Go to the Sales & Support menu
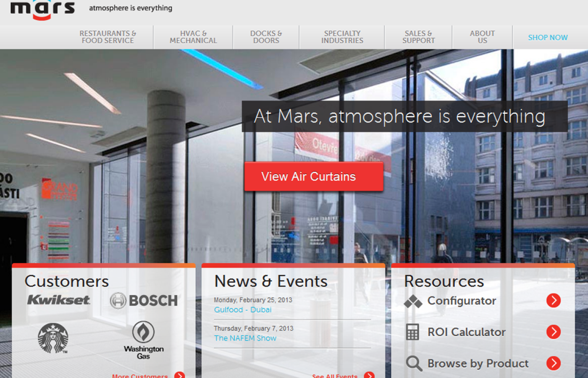The width and height of the screenshot is (588, 378). pyautogui.click(x=418, y=37)
